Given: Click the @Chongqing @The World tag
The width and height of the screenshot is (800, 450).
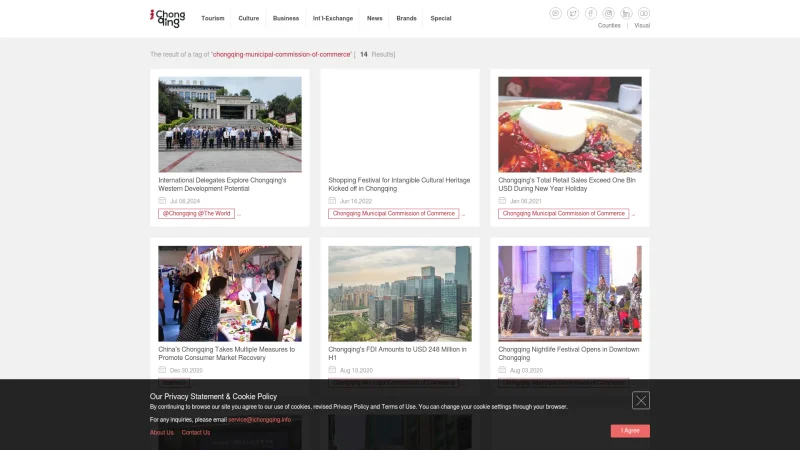Looking at the screenshot, I should (x=196, y=214).
